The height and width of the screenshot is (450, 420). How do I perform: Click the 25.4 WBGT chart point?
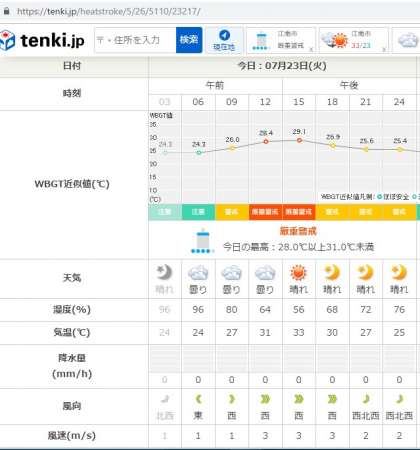click(400, 150)
